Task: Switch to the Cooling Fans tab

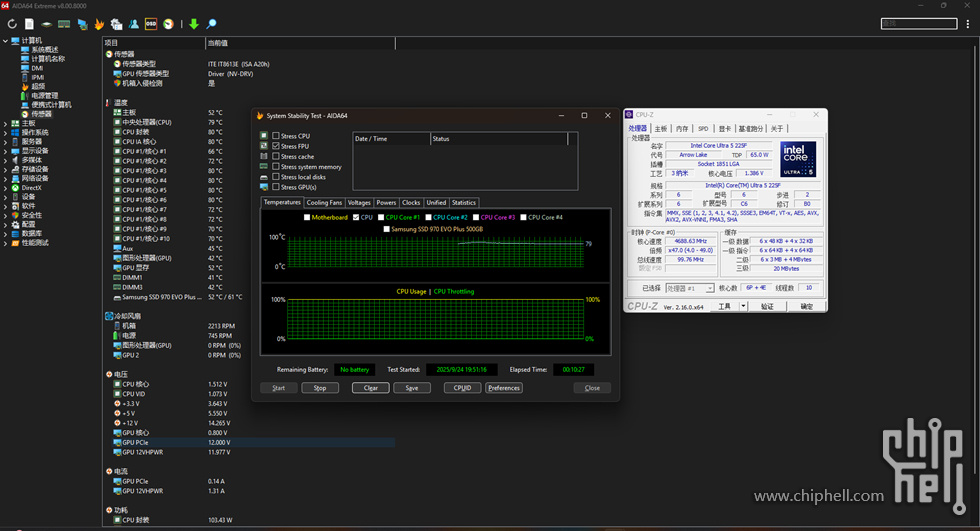Action: 324,202
